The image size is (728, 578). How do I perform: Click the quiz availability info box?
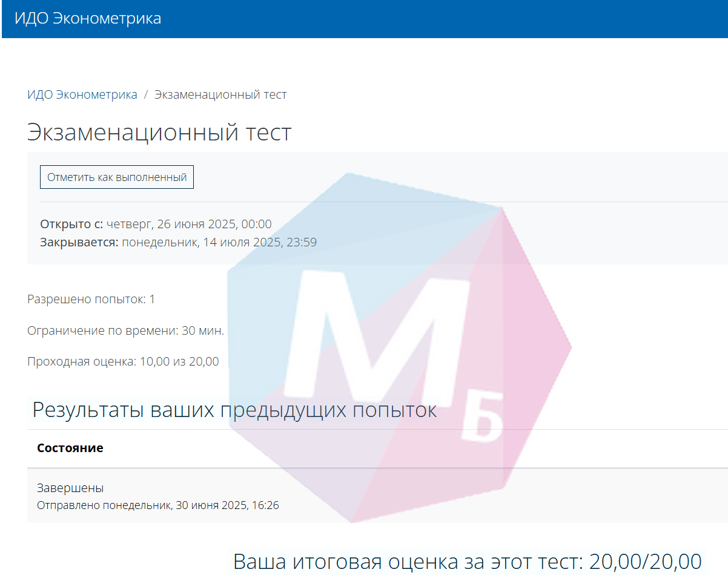click(363, 232)
